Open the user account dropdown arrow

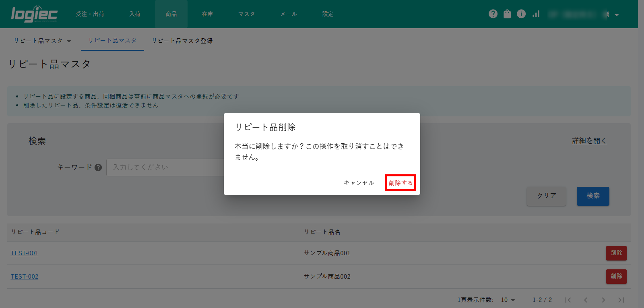[x=617, y=15]
